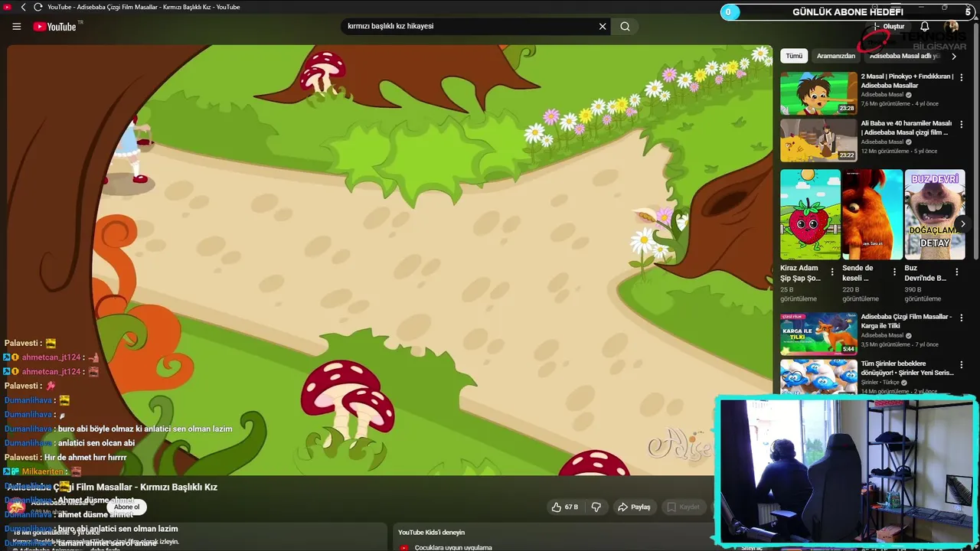Screen dimensions: 980x551
Task: Save the video with Kaydet
Action: coord(683,507)
